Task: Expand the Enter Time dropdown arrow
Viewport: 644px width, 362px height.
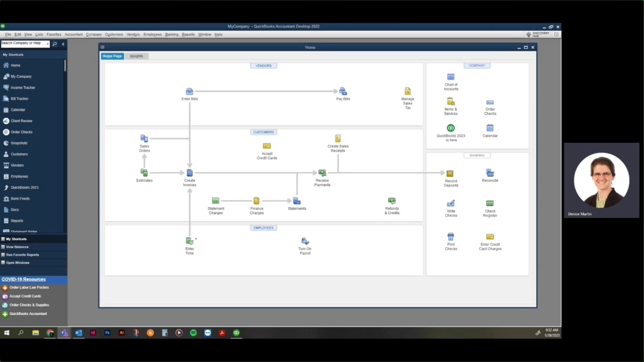Action: [x=196, y=239]
